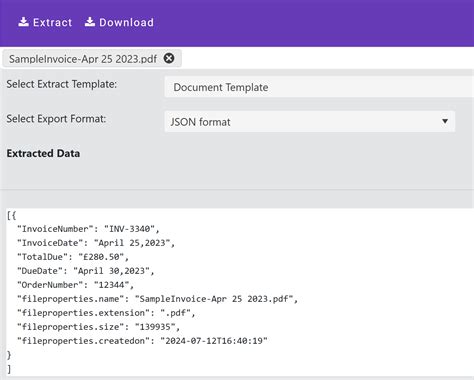Click the Extracted Data heading

pyautogui.click(x=43, y=153)
